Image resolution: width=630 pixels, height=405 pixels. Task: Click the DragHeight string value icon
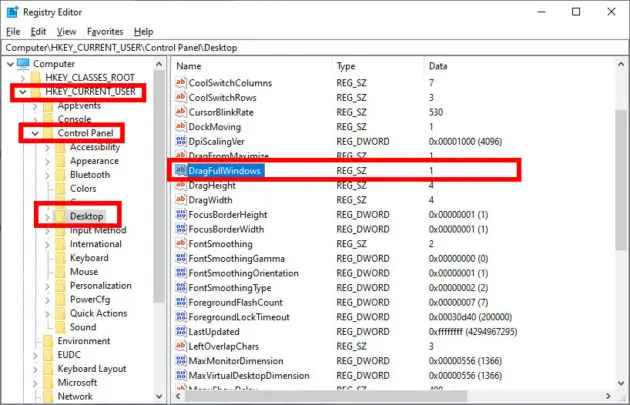point(181,185)
